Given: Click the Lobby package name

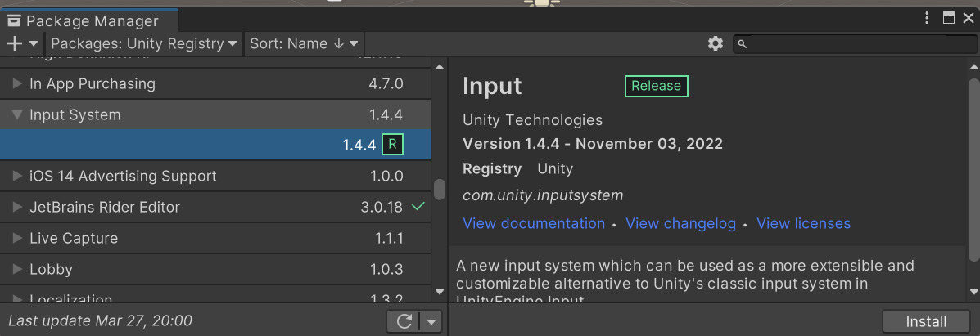Looking at the screenshot, I should click(51, 269).
